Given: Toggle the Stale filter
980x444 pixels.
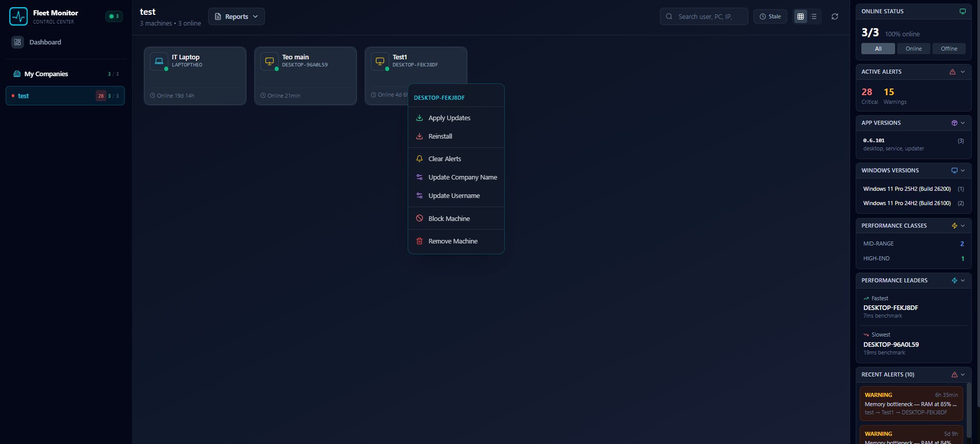Looking at the screenshot, I should [x=770, y=16].
